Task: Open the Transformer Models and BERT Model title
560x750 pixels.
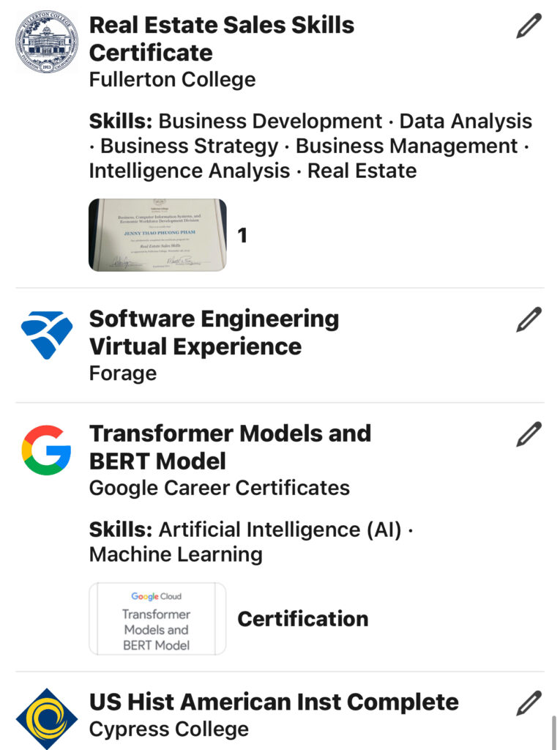Action: pyautogui.click(x=230, y=448)
